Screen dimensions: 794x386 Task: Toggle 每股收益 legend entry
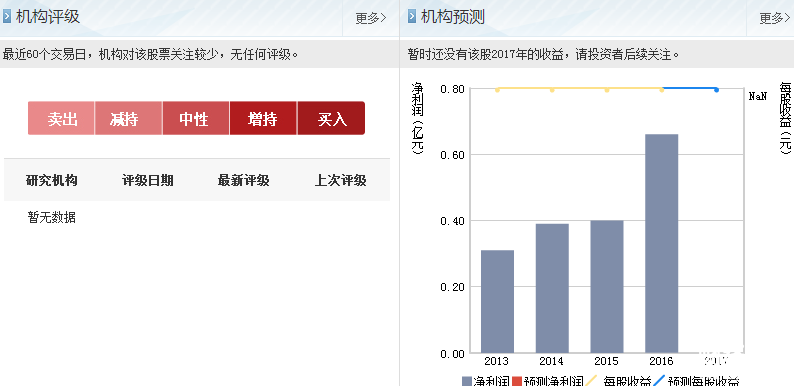[618, 381]
